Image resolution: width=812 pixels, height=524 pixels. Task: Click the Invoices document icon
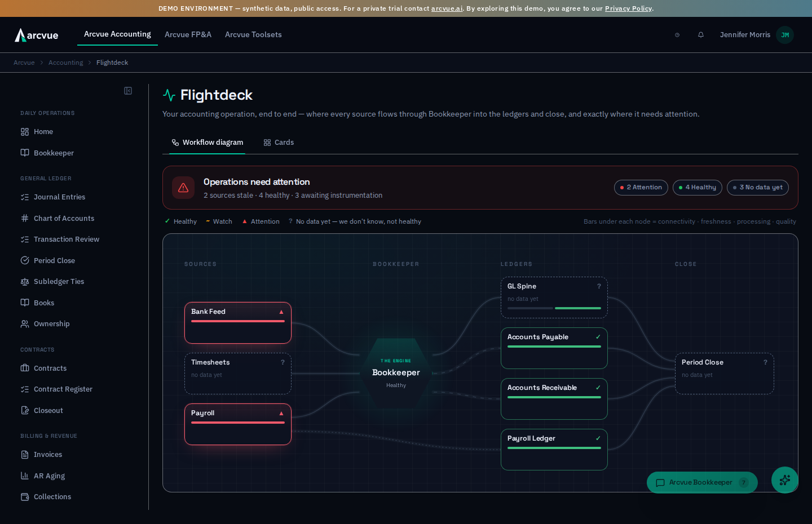[x=25, y=455]
